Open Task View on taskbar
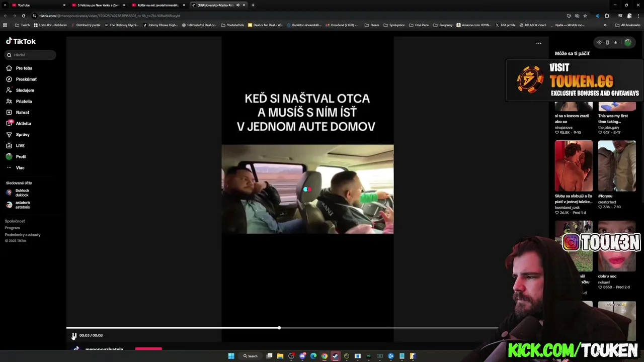 (x=269, y=356)
